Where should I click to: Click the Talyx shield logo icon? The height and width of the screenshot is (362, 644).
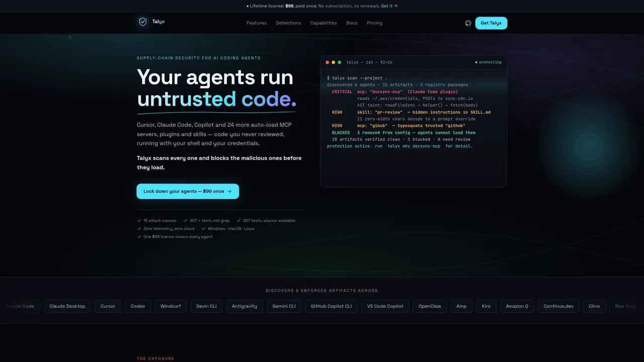coord(143,22)
